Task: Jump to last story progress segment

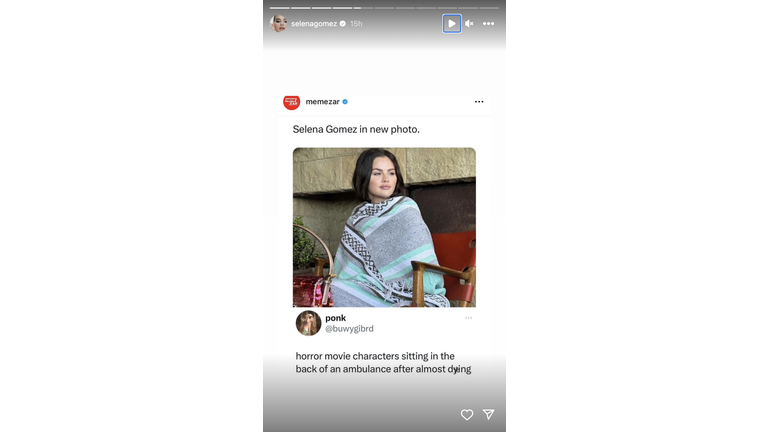Action: tap(489, 8)
